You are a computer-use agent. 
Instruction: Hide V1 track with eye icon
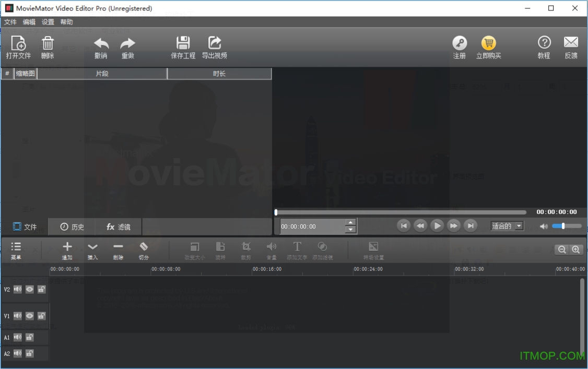pos(30,316)
